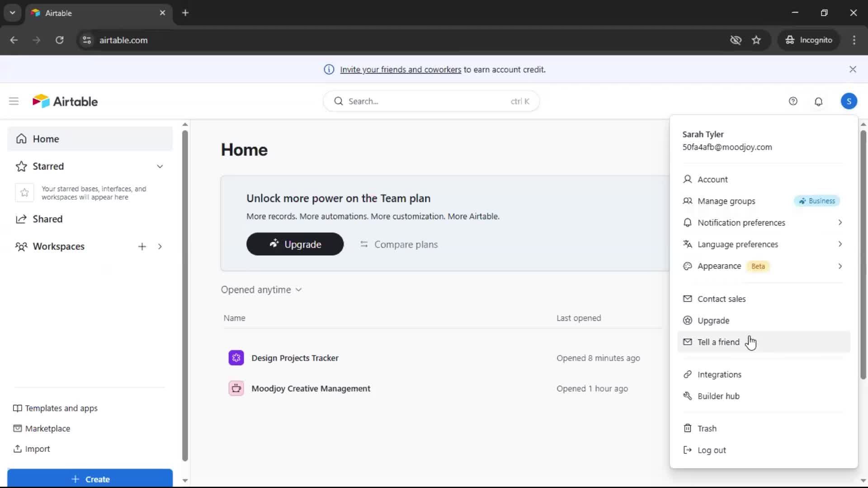Click the sidebar scroll down arrow

coord(185,480)
